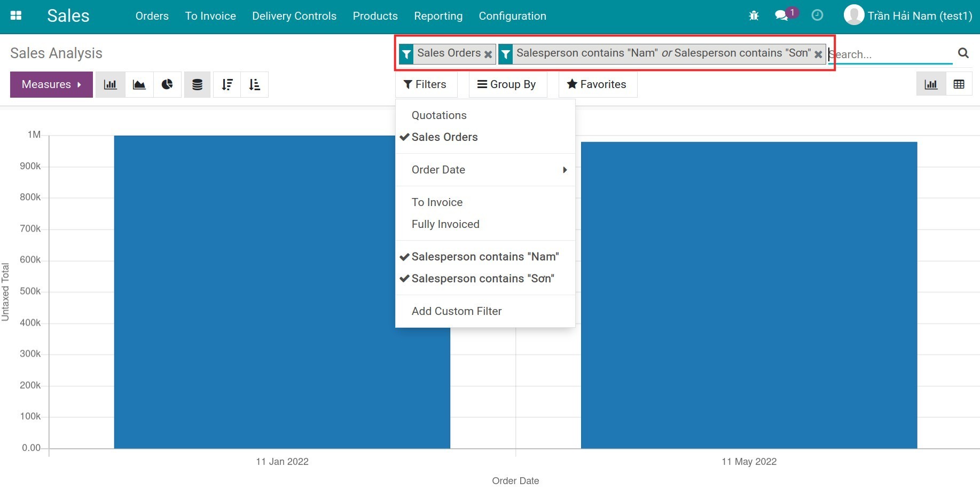The width and height of the screenshot is (980, 490).
Task: Switch to pivot table view
Action: click(959, 84)
